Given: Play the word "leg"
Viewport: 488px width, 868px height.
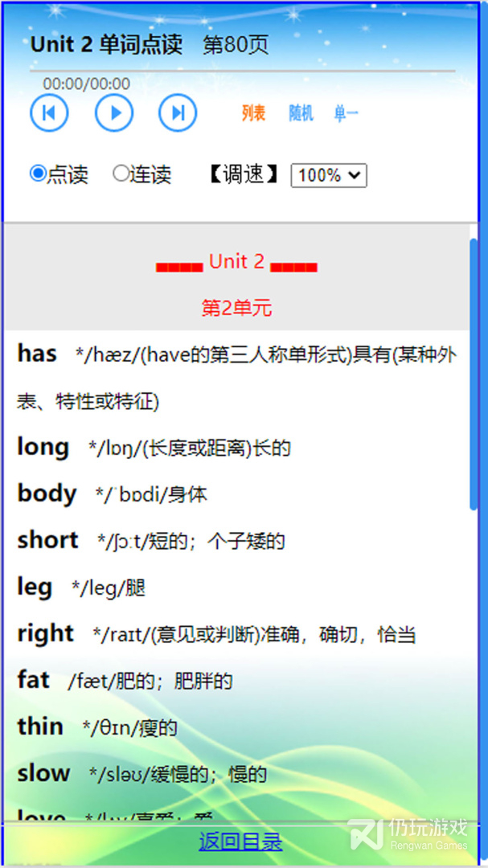Looking at the screenshot, I should point(35,588).
